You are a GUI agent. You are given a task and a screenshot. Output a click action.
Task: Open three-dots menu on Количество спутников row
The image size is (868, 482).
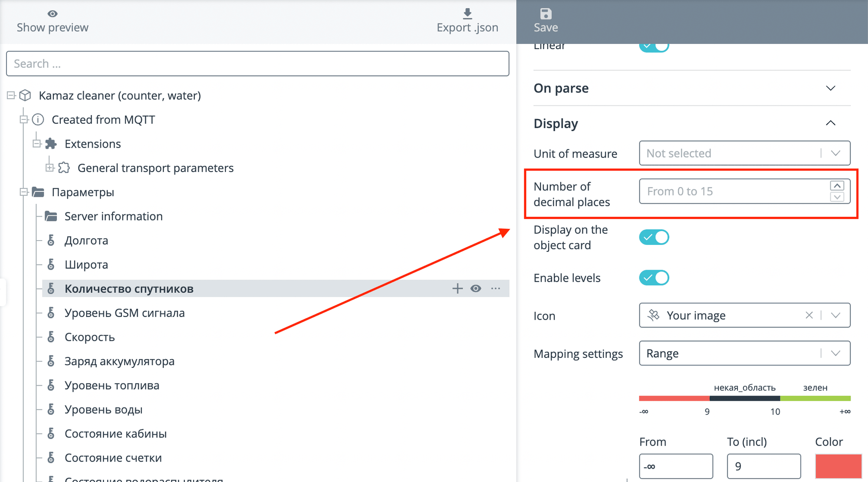[x=496, y=288]
